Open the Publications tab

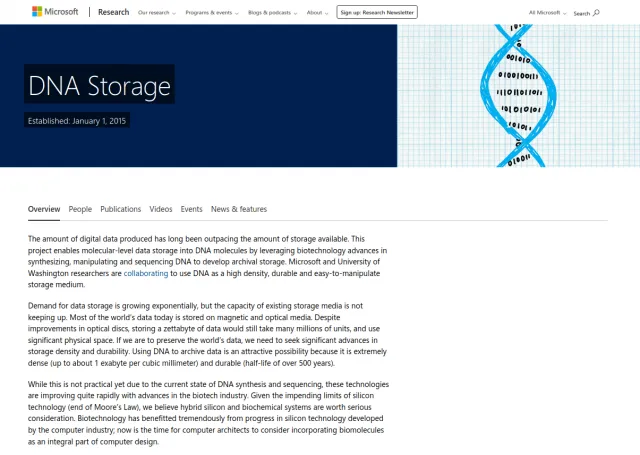tap(120, 209)
